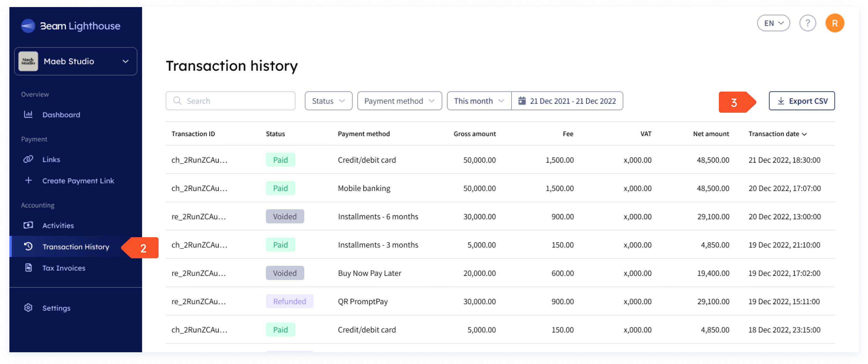
Task: Expand the Maeb Studio account selector
Action: click(x=76, y=61)
